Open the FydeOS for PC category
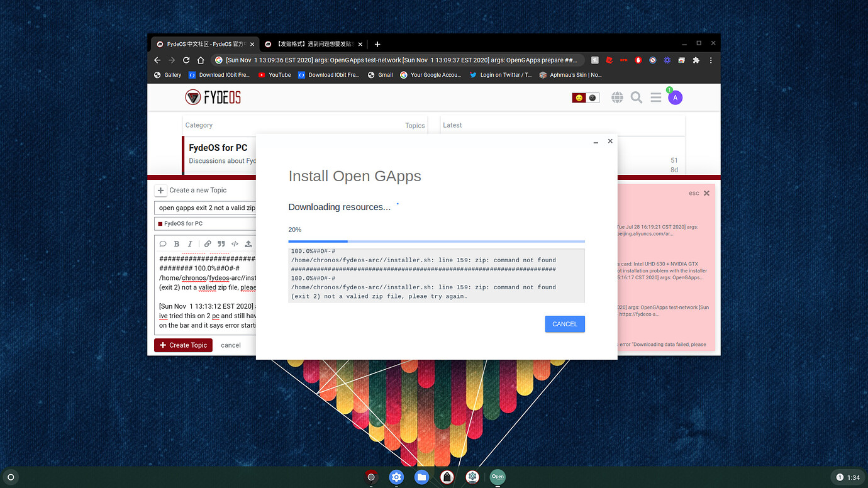Screen dimensions: 868x488 click(218, 148)
